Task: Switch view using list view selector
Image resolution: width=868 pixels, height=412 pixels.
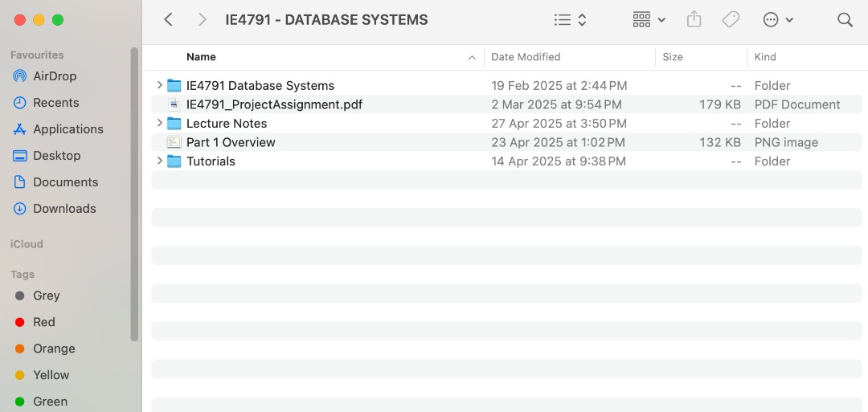Action: [571, 20]
